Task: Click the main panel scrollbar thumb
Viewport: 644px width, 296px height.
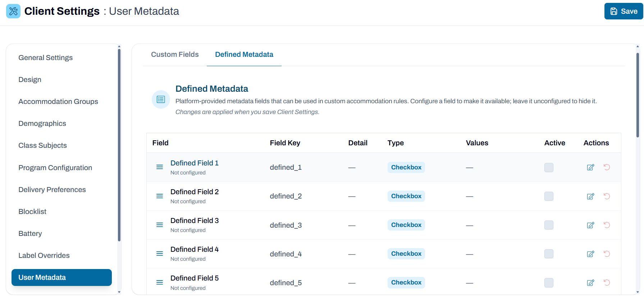Action: [x=638, y=95]
